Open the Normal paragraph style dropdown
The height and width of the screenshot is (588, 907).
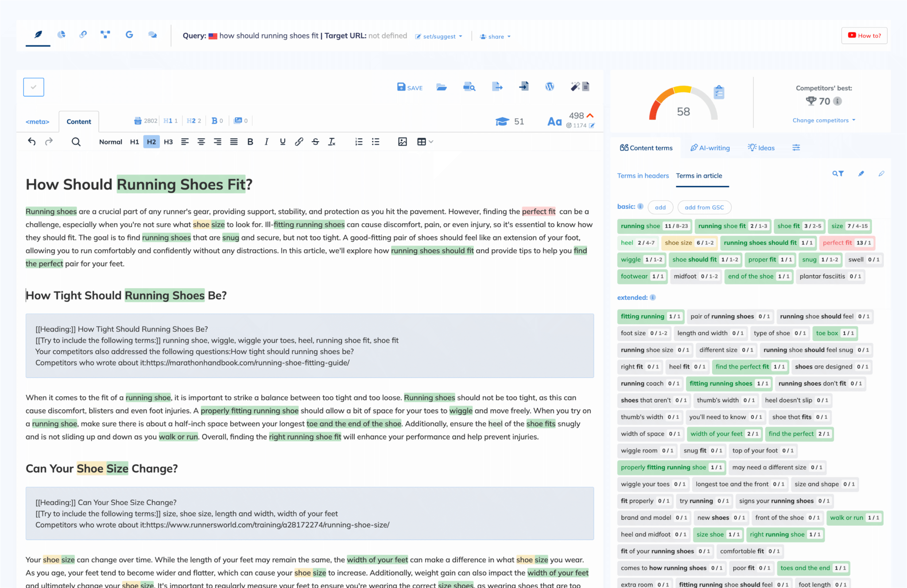(x=110, y=142)
